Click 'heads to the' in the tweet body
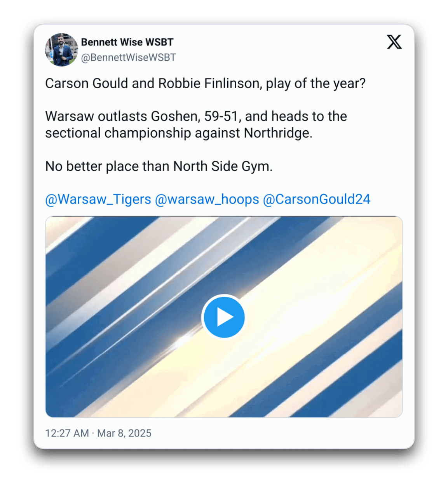This screenshot has width=448, height=501. pos(309,116)
